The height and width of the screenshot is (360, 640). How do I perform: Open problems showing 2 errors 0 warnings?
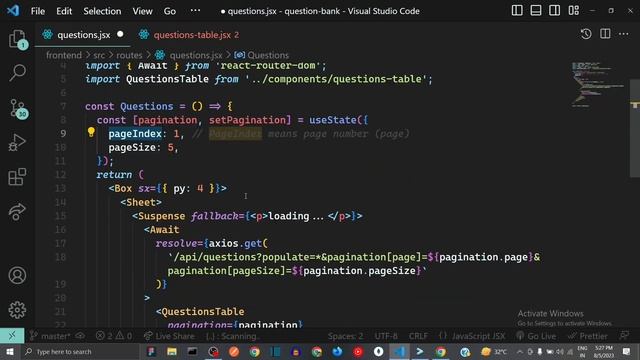pos(114,336)
